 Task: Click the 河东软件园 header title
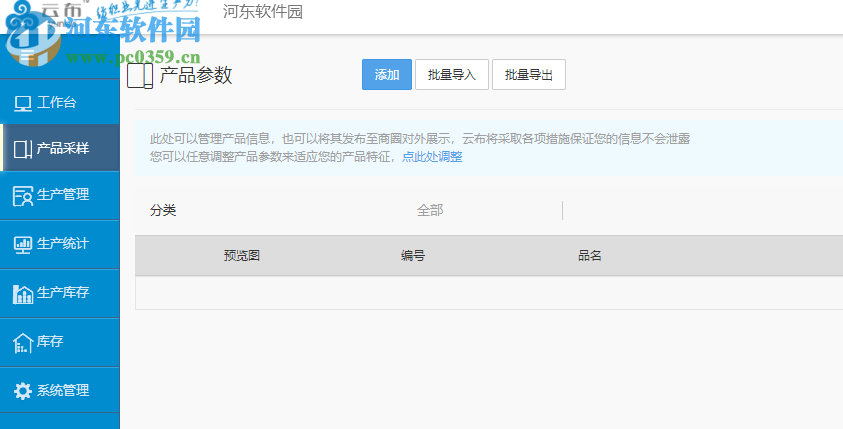point(263,11)
